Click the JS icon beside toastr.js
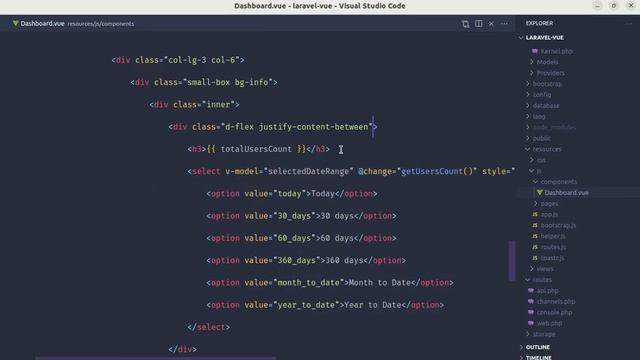Screen dimensions: 640x360 coord(535,258)
